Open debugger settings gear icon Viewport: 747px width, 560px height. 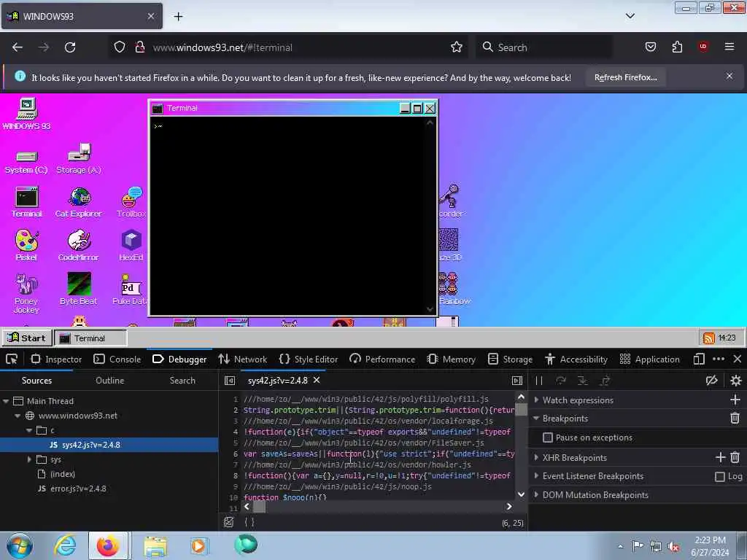point(735,381)
